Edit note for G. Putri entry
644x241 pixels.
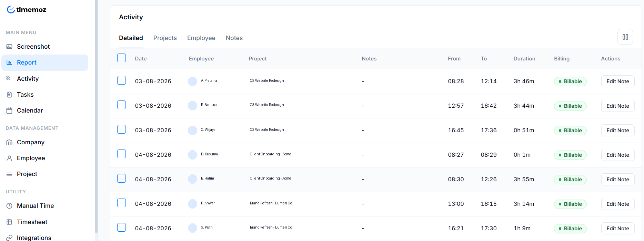618,229
